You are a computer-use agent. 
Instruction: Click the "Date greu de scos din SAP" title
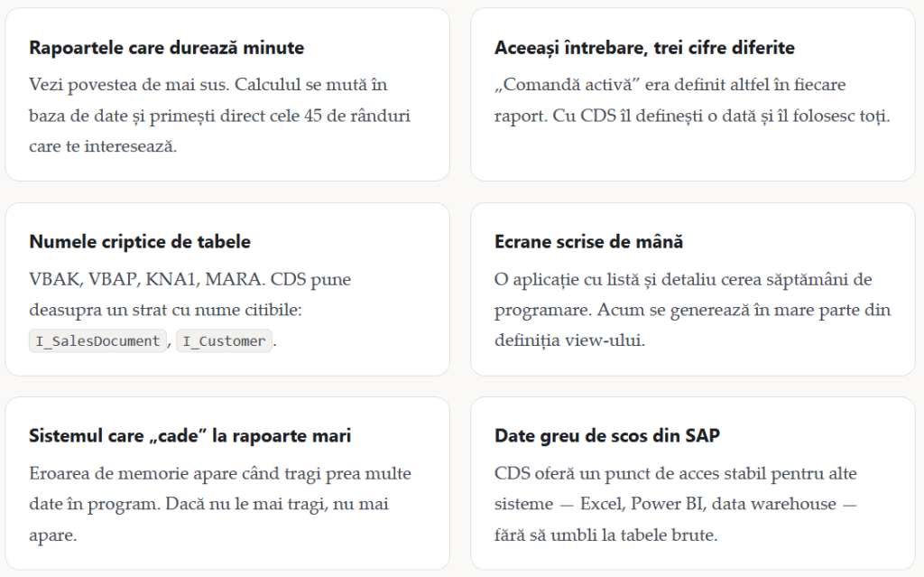607,436
